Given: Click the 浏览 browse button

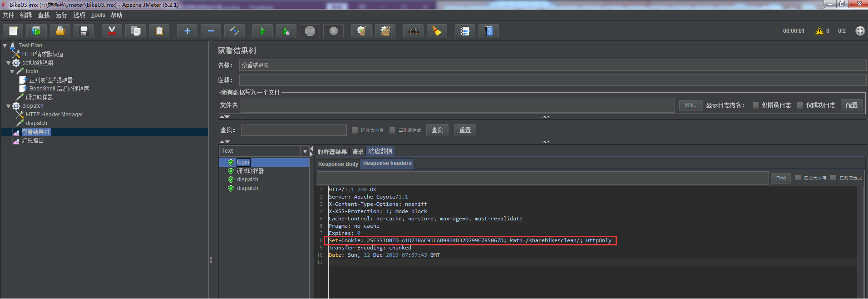Looking at the screenshot, I should pyautogui.click(x=691, y=105).
